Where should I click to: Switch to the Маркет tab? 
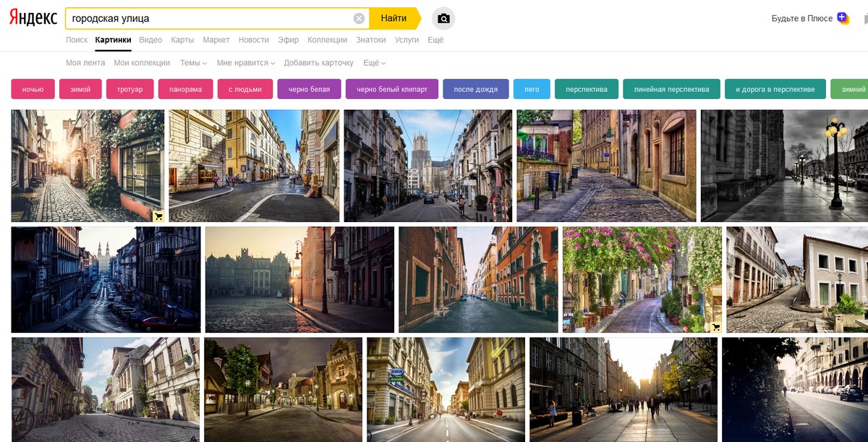click(216, 40)
